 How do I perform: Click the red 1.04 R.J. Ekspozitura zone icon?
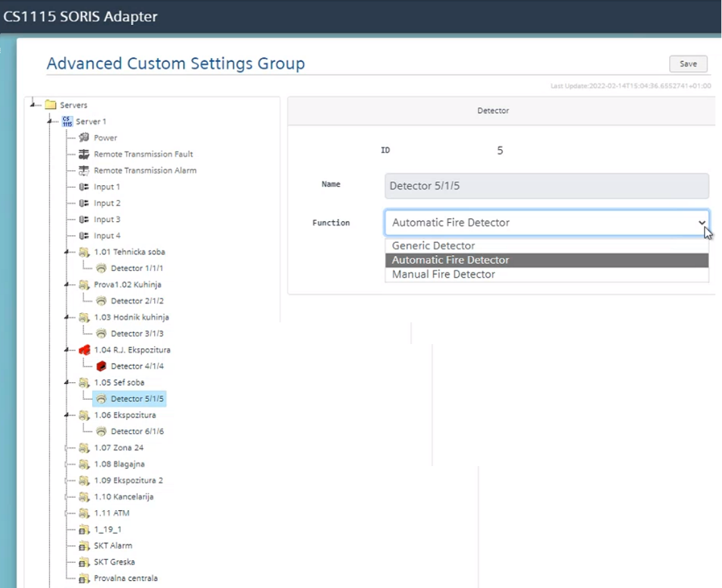84,350
